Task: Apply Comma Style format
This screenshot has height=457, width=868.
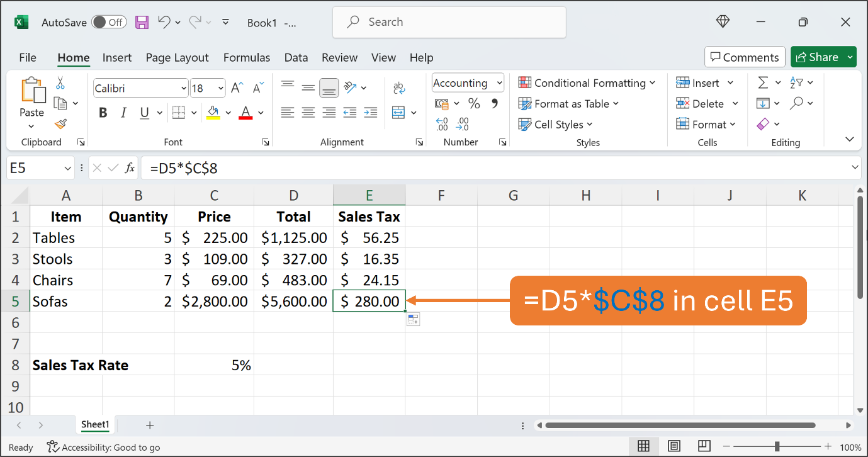Action: [495, 103]
